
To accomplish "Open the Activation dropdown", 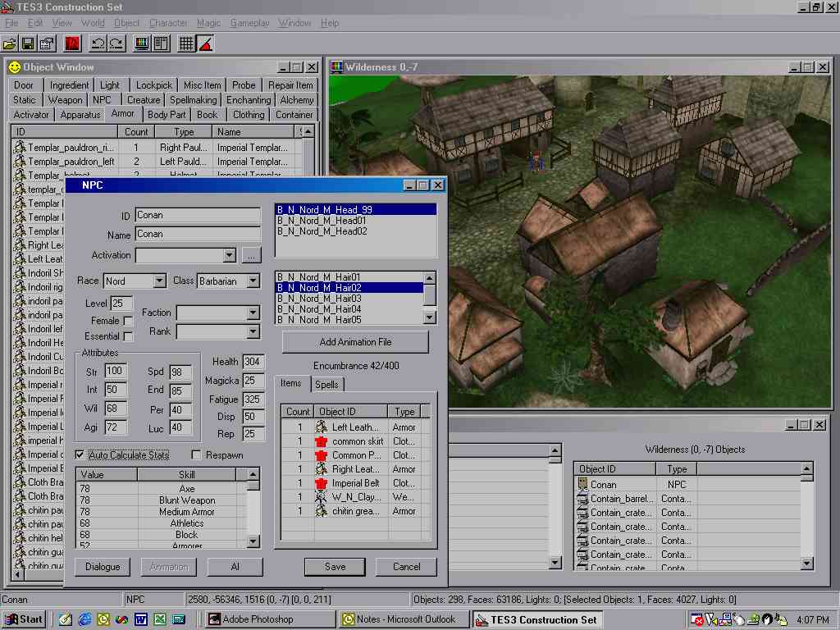I will 229,255.
